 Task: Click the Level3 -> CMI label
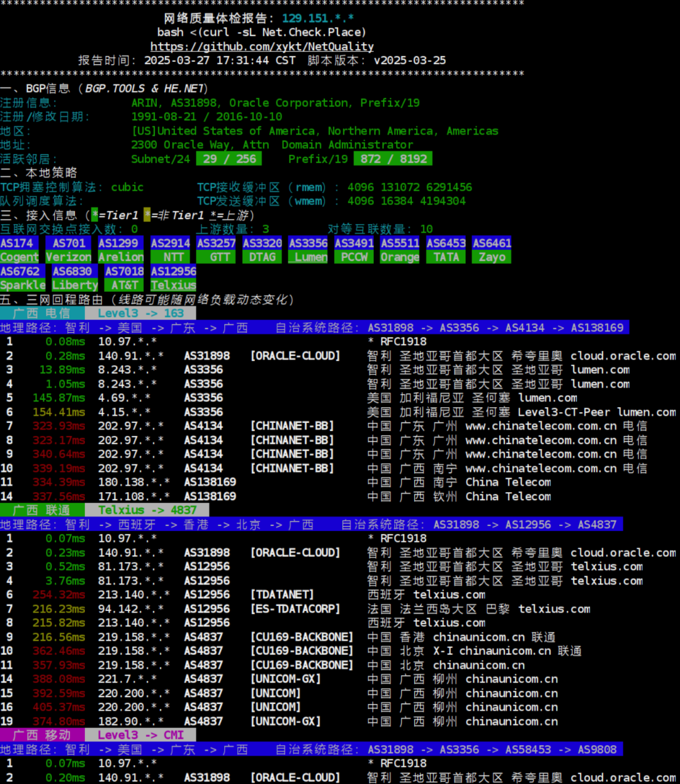141,735
